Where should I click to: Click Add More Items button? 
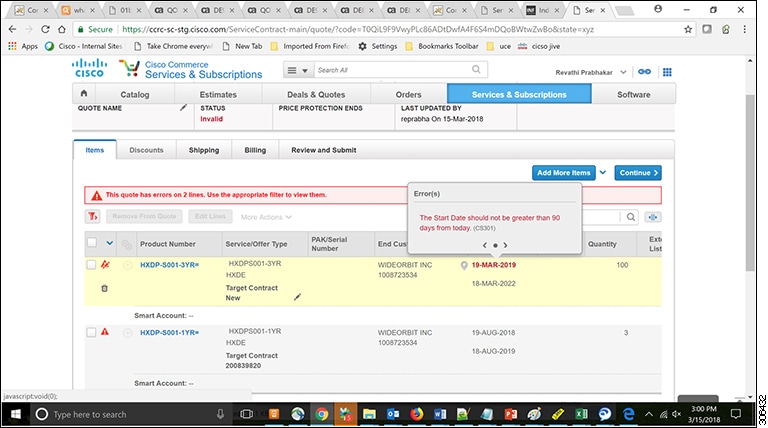pos(564,172)
